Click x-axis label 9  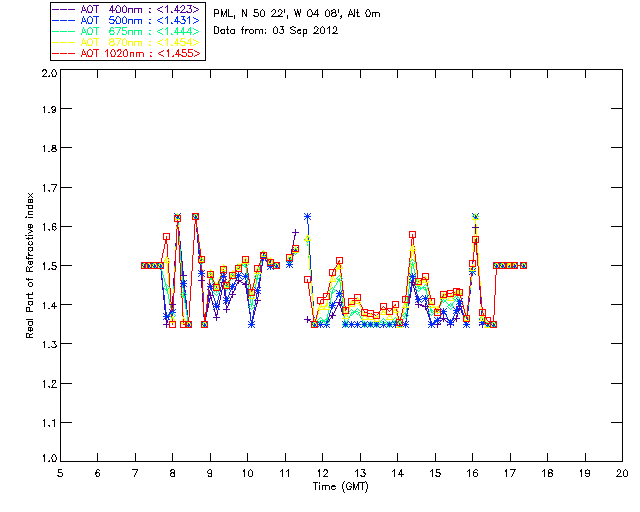click(210, 473)
